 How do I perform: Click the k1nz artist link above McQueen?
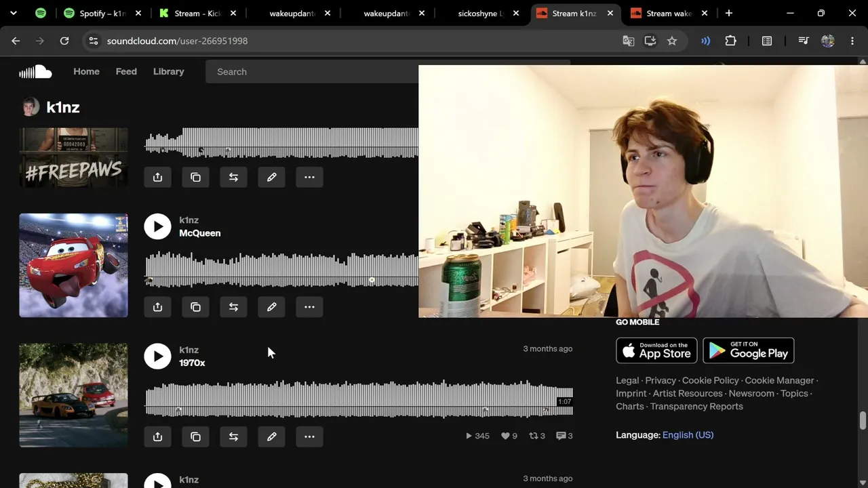189,220
